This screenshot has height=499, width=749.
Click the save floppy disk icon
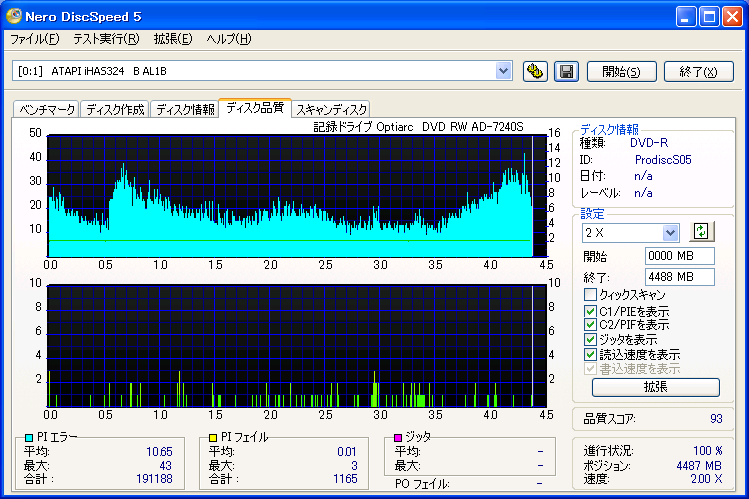pos(567,72)
